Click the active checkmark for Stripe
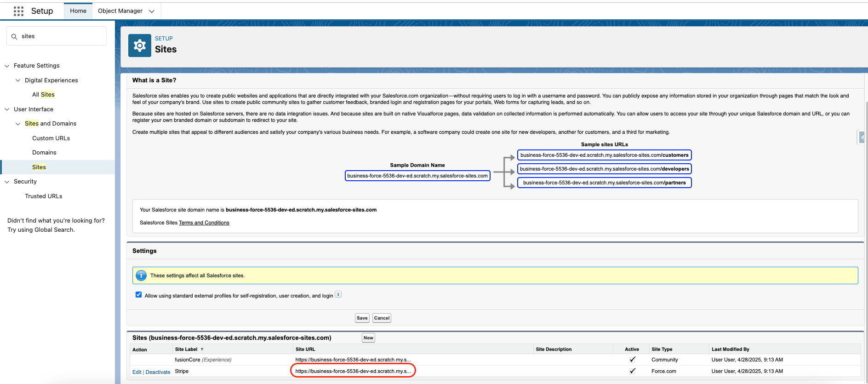The width and height of the screenshot is (868, 384). click(x=632, y=371)
